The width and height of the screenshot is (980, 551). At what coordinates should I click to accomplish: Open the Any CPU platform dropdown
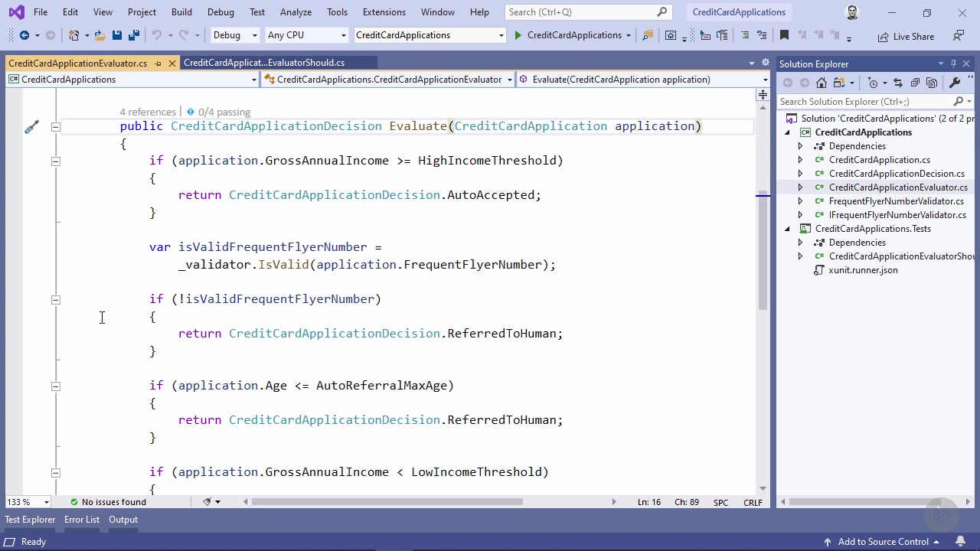click(x=306, y=35)
